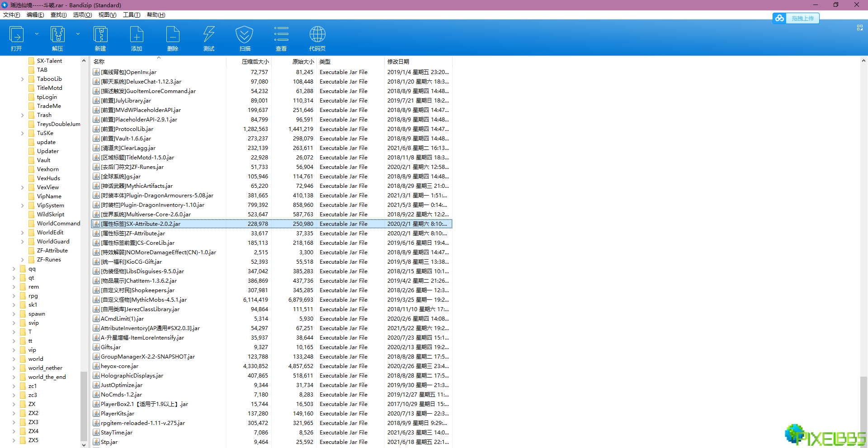Click the folder tree scrollbar up arrow
Image resolution: width=868 pixels, height=448 pixels.
pyautogui.click(x=84, y=61)
